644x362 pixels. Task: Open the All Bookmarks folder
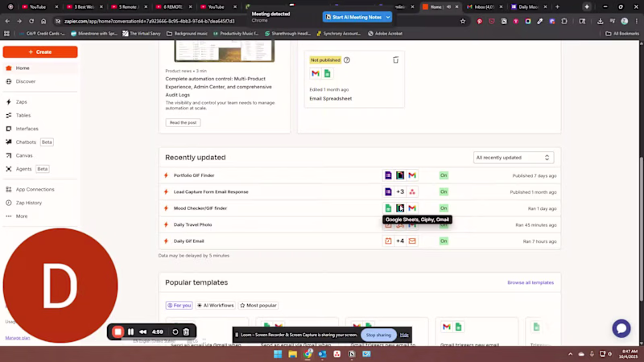point(621,34)
